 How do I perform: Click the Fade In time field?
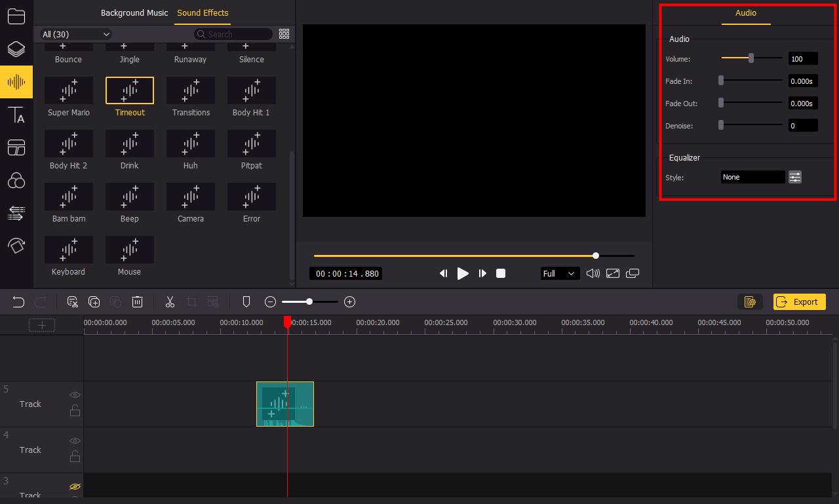point(803,81)
